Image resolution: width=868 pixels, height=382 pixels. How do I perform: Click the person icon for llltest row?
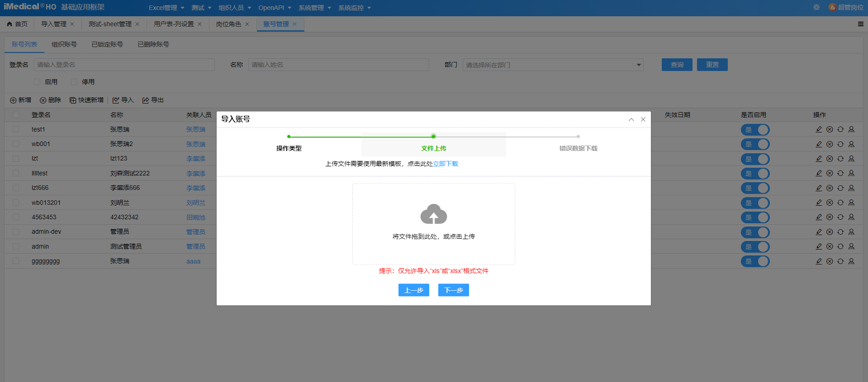pyautogui.click(x=851, y=173)
